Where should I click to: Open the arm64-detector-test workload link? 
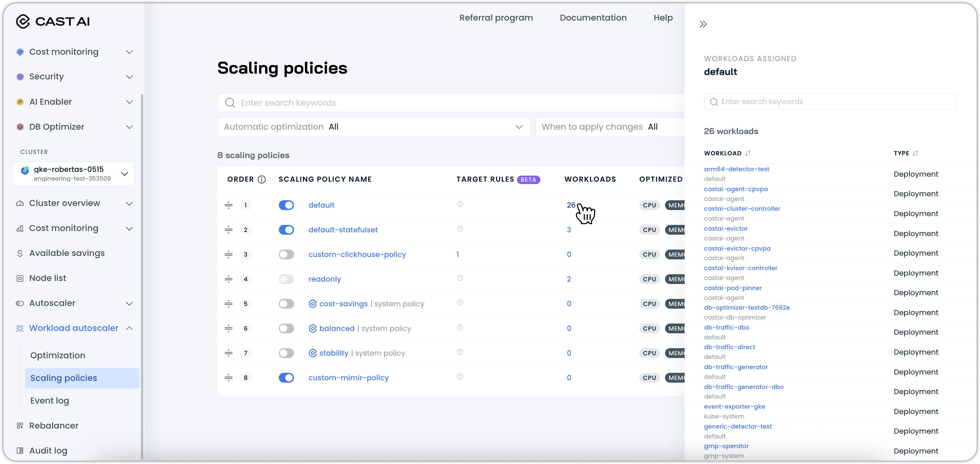coord(736,169)
